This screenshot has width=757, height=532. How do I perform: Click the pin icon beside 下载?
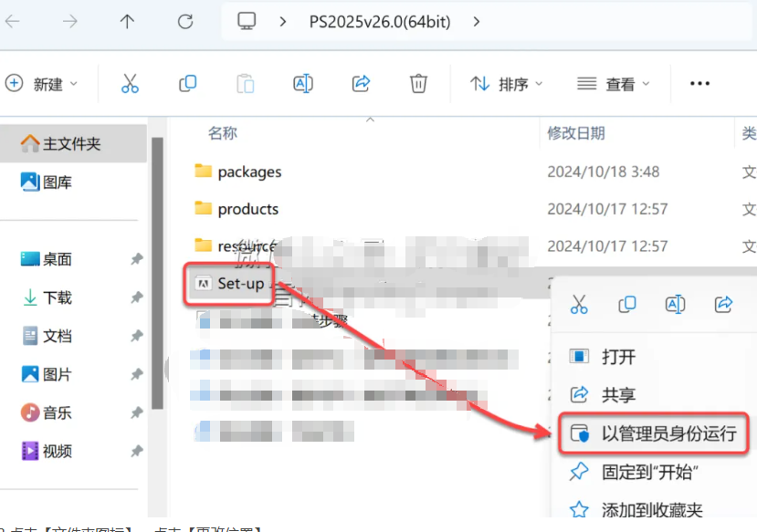tap(137, 297)
